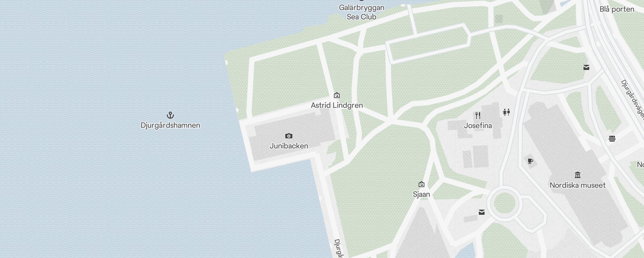Select the coffee cup café icon
644x258 pixels.
tap(530, 161)
